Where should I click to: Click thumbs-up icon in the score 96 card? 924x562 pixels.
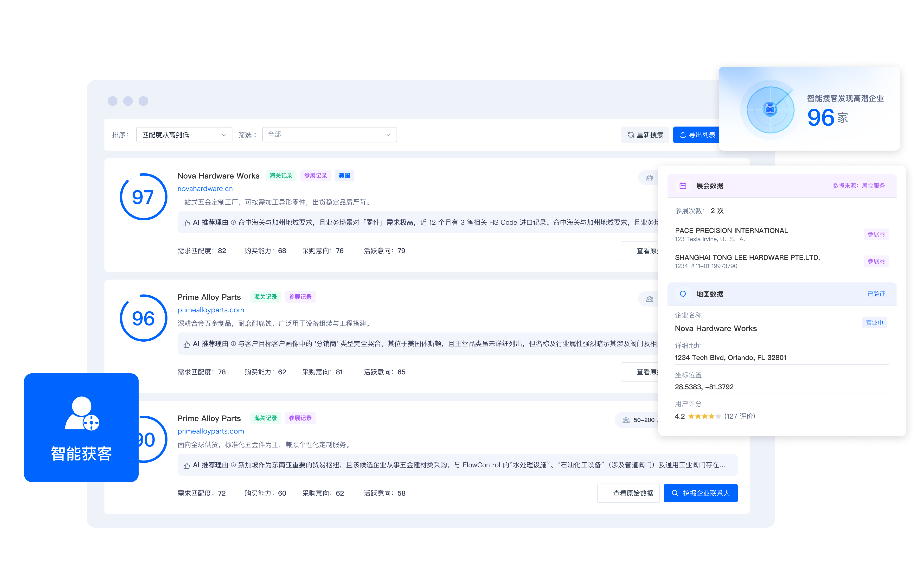(186, 344)
